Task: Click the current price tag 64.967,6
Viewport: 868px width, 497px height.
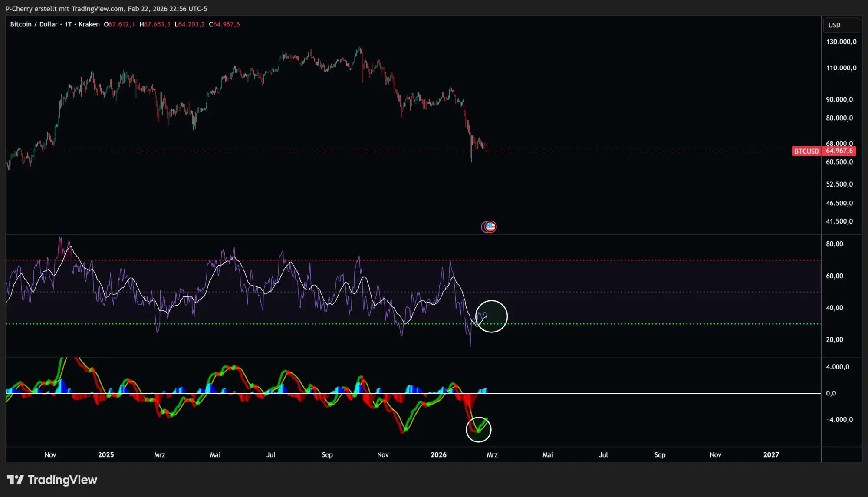Action: (x=839, y=151)
